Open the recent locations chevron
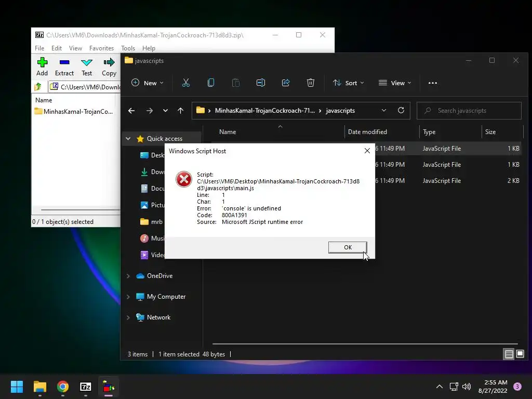Screen dimensions: 532x399 point(165,111)
